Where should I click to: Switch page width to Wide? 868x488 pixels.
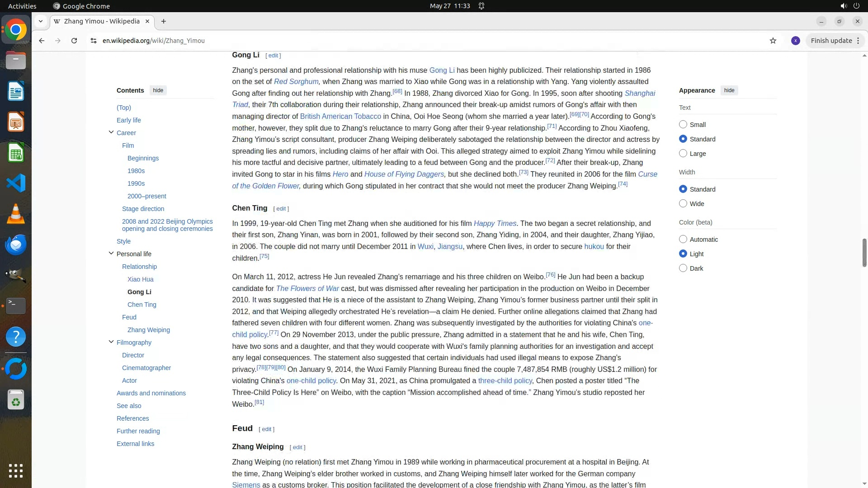[683, 204]
